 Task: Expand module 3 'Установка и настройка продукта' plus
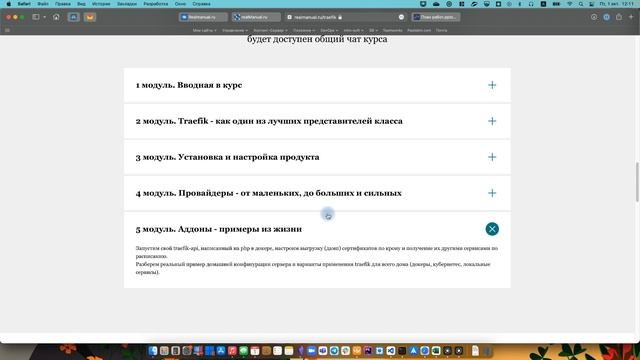492,157
